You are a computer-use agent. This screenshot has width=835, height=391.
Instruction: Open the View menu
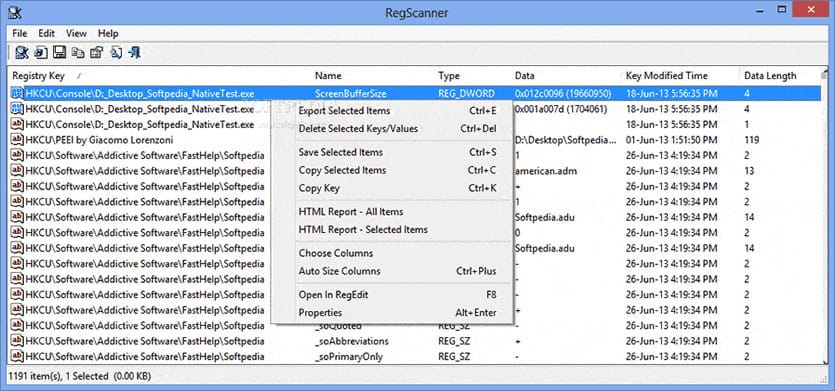click(76, 33)
